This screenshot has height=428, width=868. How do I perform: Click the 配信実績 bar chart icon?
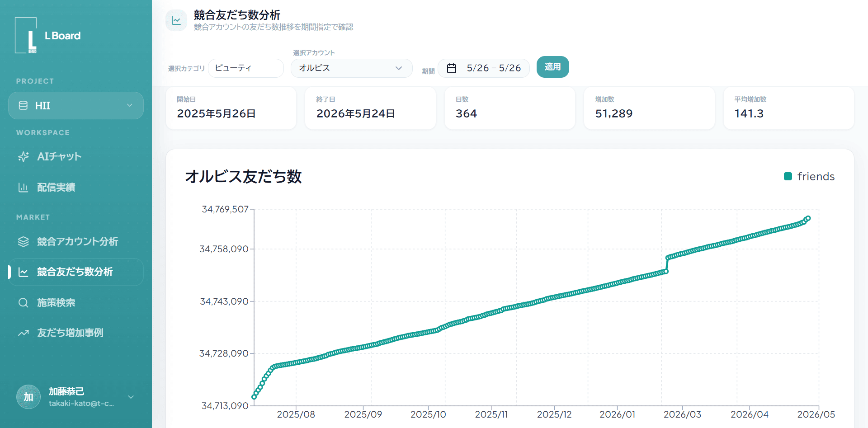23,187
